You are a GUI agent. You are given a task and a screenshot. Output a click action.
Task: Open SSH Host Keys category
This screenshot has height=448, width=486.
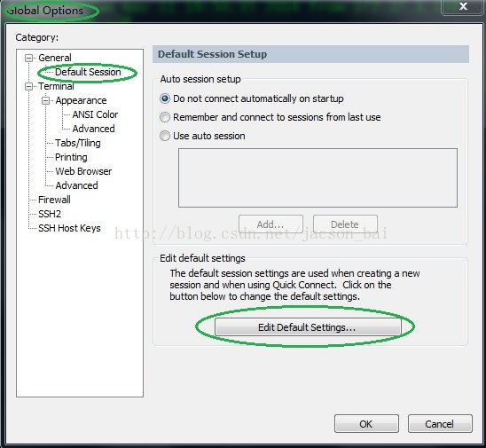click(x=69, y=228)
